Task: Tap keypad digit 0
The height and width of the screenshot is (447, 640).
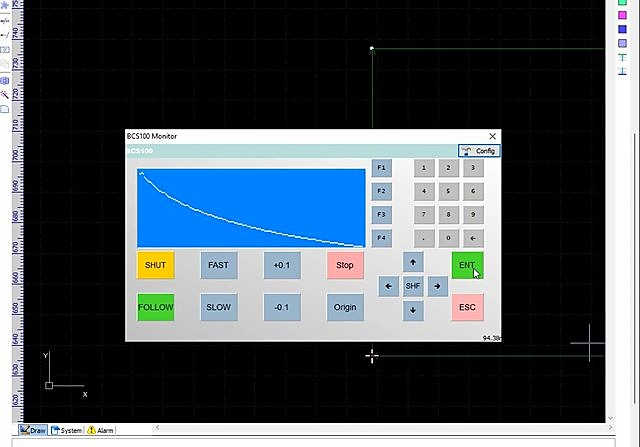Action: tap(448, 238)
